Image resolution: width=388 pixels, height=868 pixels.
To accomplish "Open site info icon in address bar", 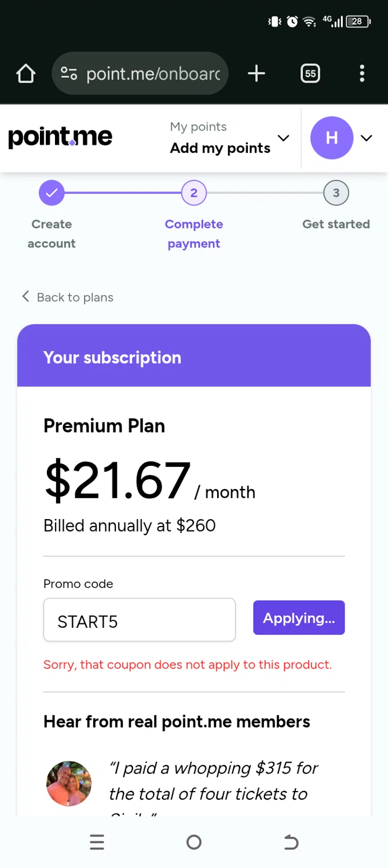I will (69, 73).
